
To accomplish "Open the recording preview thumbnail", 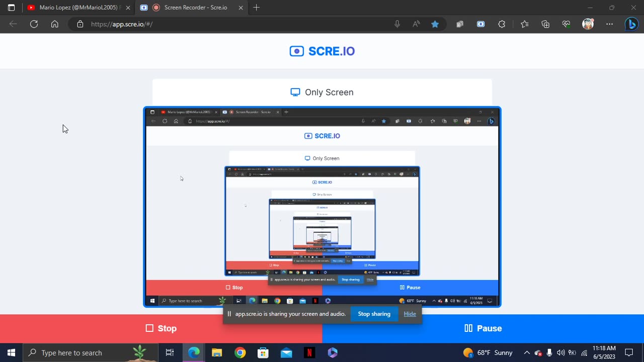I will click(x=322, y=207).
